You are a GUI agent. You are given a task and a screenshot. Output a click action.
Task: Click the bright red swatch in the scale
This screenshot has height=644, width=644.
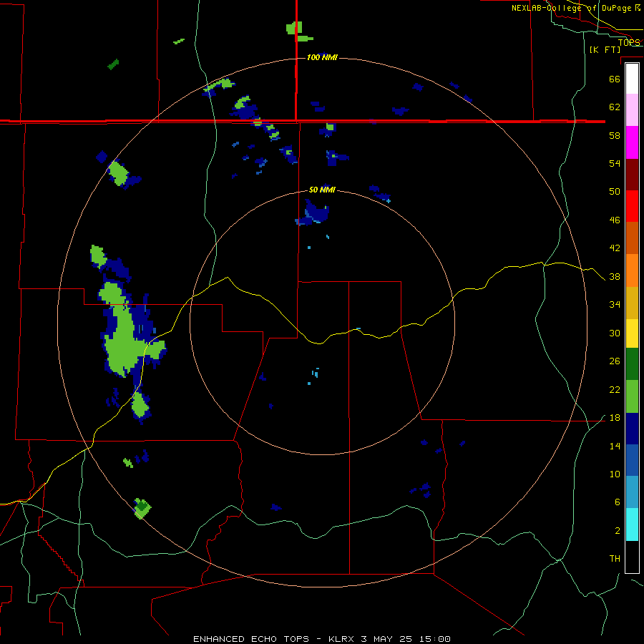click(632, 206)
